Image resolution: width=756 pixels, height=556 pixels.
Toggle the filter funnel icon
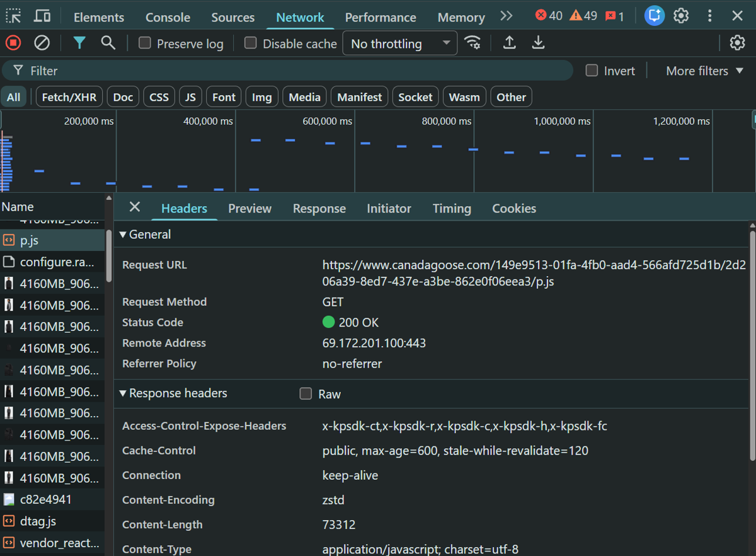79,43
